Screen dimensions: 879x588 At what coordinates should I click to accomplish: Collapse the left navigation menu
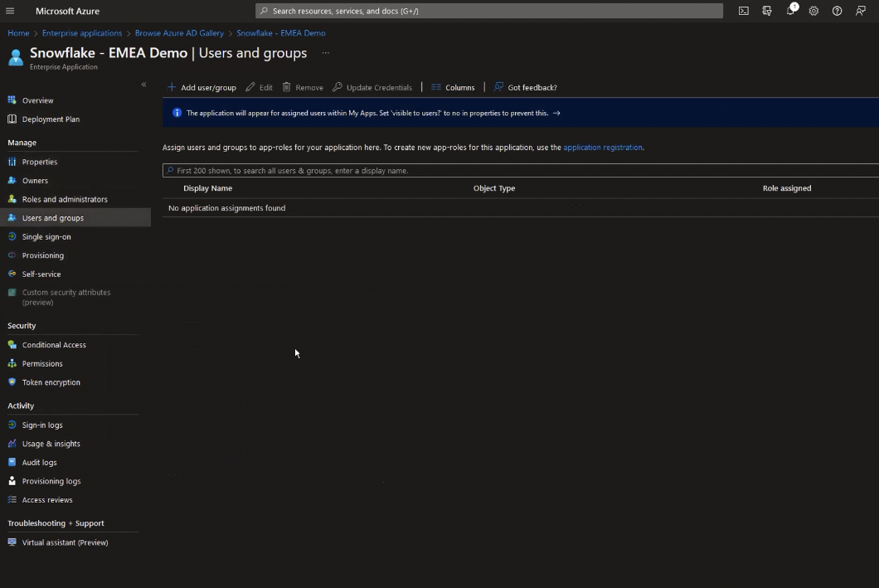click(x=143, y=85)
